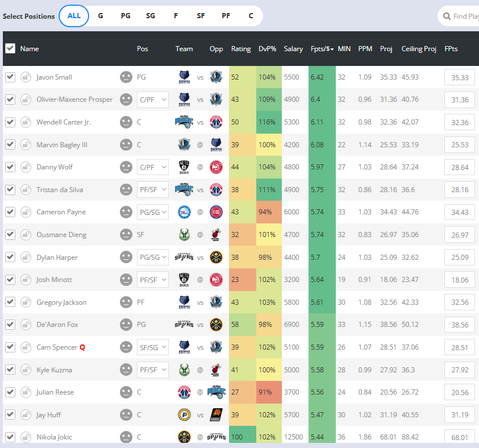479x448 pixels.
Task: Open position dropdown for Olivier-Maxence Prosper
Action: [x=153, y=99]
